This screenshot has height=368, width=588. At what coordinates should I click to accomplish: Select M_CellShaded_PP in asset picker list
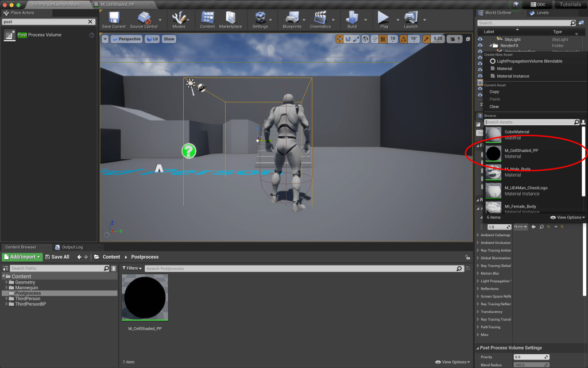click(521, 153)
